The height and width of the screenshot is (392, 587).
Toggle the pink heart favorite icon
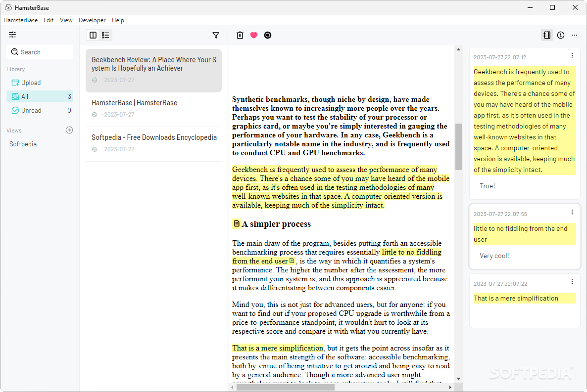tap(254, 35)
